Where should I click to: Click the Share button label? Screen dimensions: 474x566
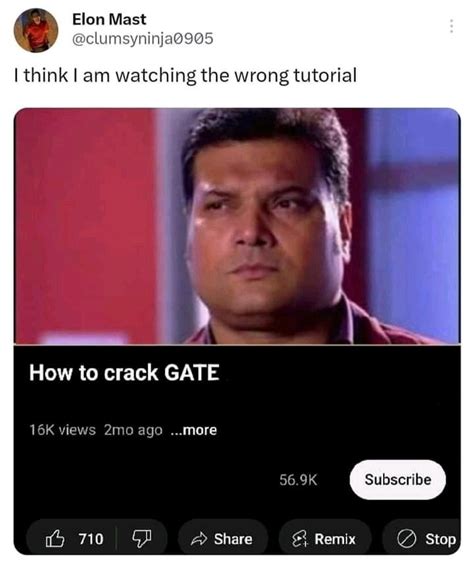click(233, 539)
